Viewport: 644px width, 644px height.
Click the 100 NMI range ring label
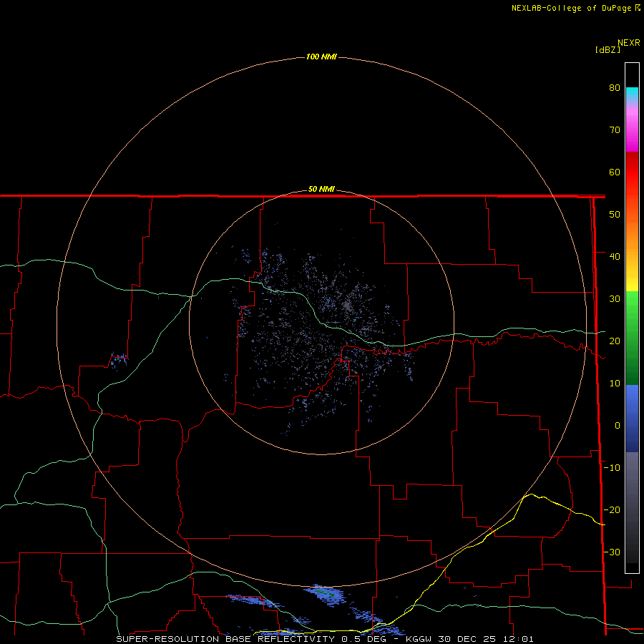321,57
